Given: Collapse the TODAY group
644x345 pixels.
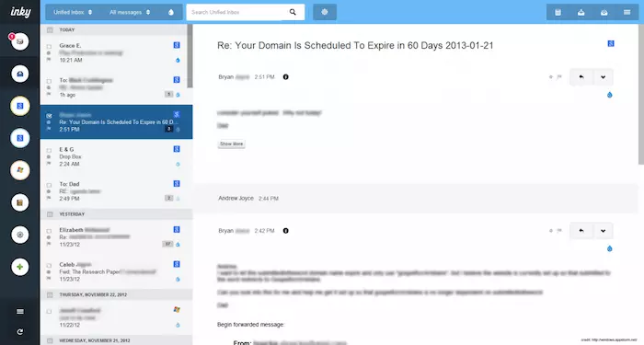Looking at the screenshot, I should coord(50,30).
